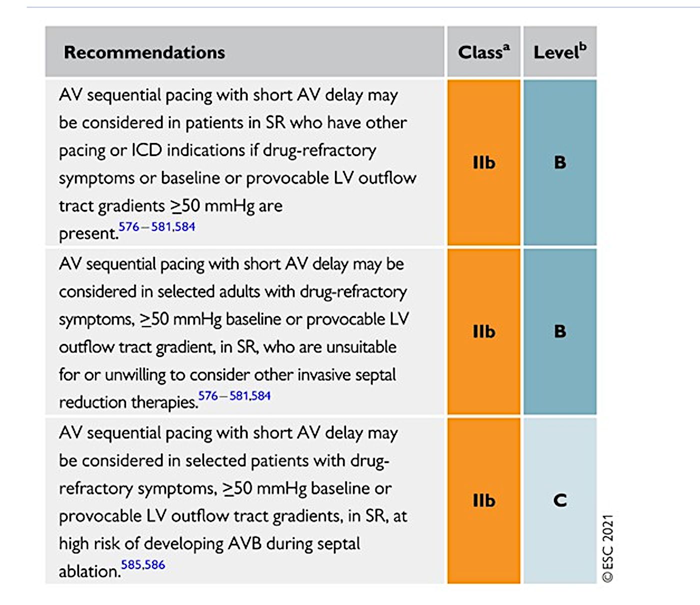Open reference 576 after 'reduction therapies'
The height and width of the screenshot is (605, 700).
coord(208,395)
